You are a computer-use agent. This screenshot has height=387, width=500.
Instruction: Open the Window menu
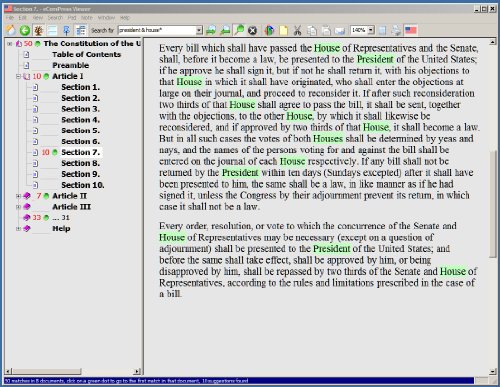[x=106, y=18]
